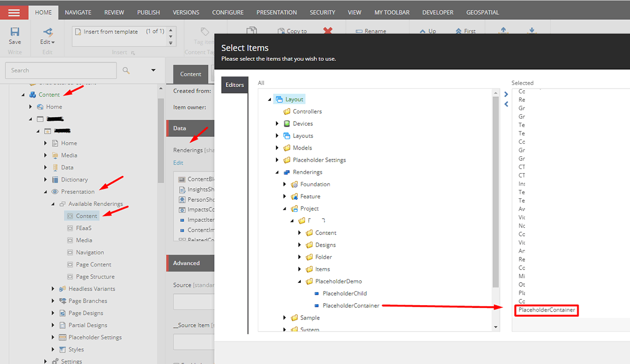Click the search magnifier icon

tap(126, 70)
